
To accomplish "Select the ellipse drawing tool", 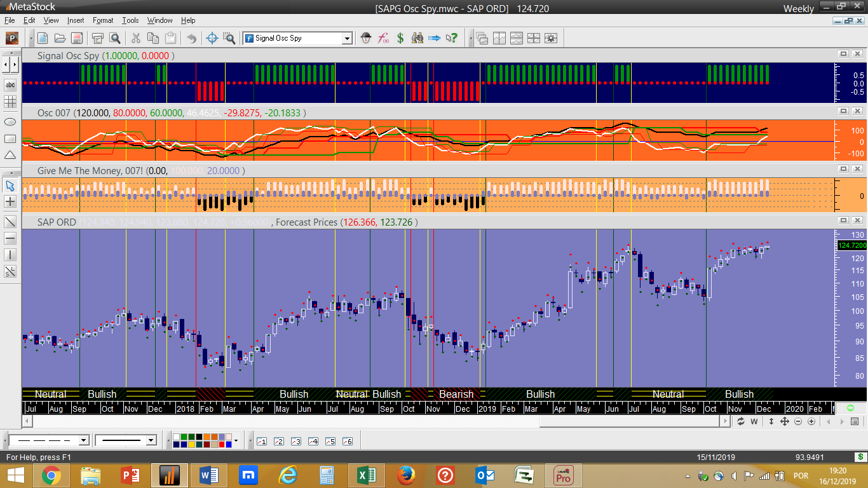I will click(x=10, y=121).
